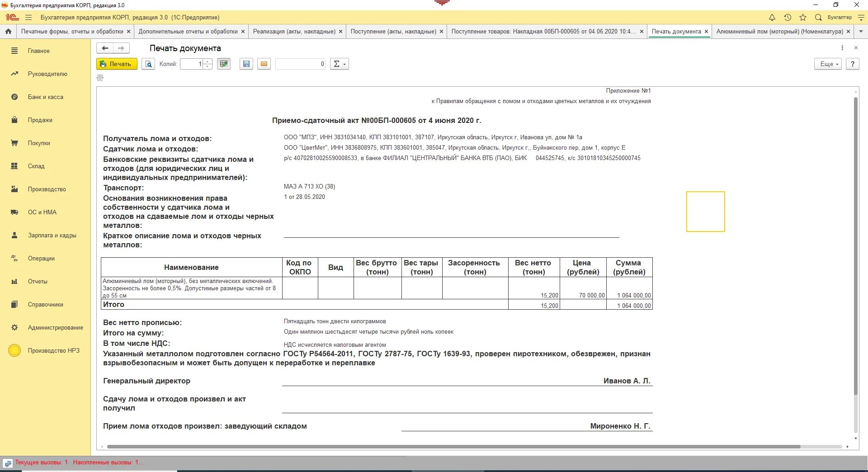Close the Алюминиевый лом (моторный) tab
Viewport: 868px width, 472px height.
tap(848, 31)
